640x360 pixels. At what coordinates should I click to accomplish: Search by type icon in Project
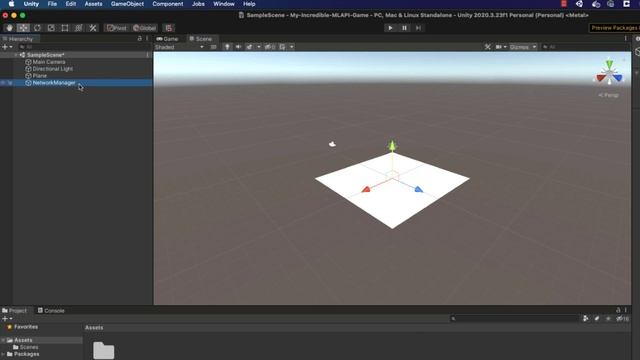click(586, 318)
